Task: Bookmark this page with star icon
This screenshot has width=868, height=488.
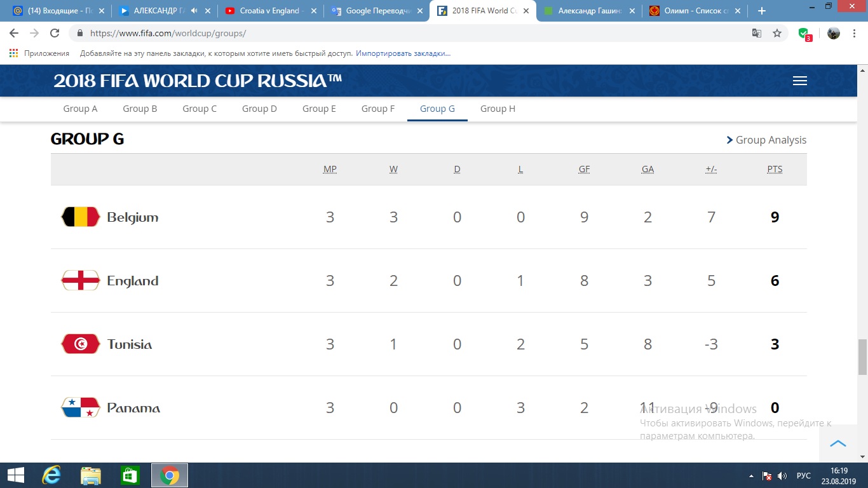Action: click(x=777, y=33)
